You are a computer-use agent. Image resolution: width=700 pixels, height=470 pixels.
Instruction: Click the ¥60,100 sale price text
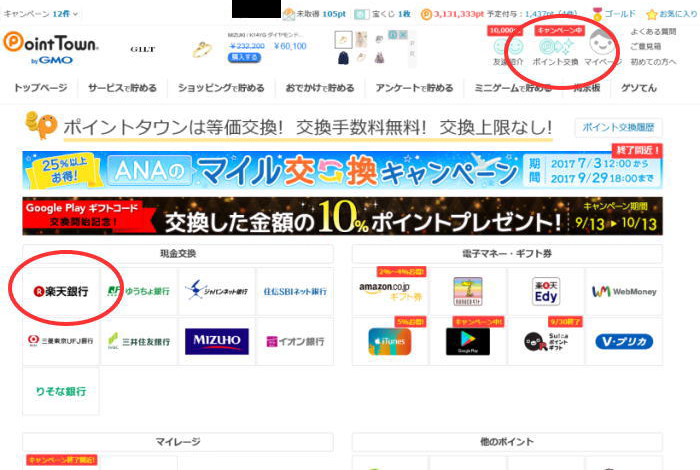click(x=290, y=46)
